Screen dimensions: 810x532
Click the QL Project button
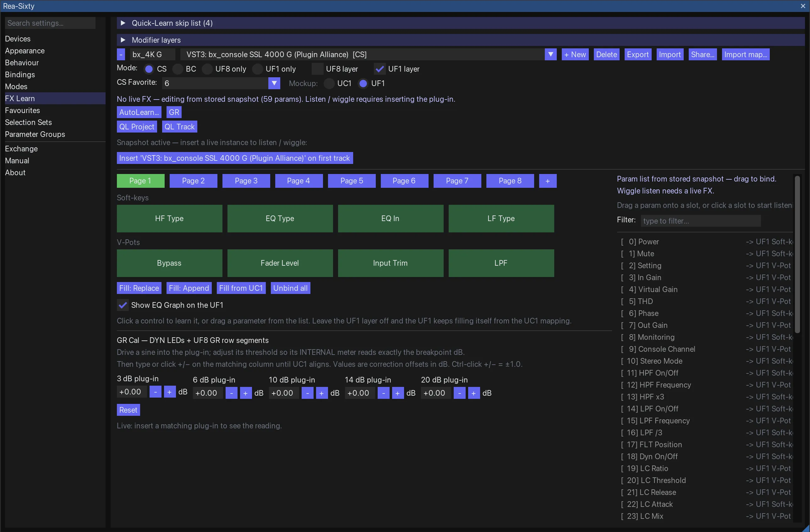click(137, 127)
